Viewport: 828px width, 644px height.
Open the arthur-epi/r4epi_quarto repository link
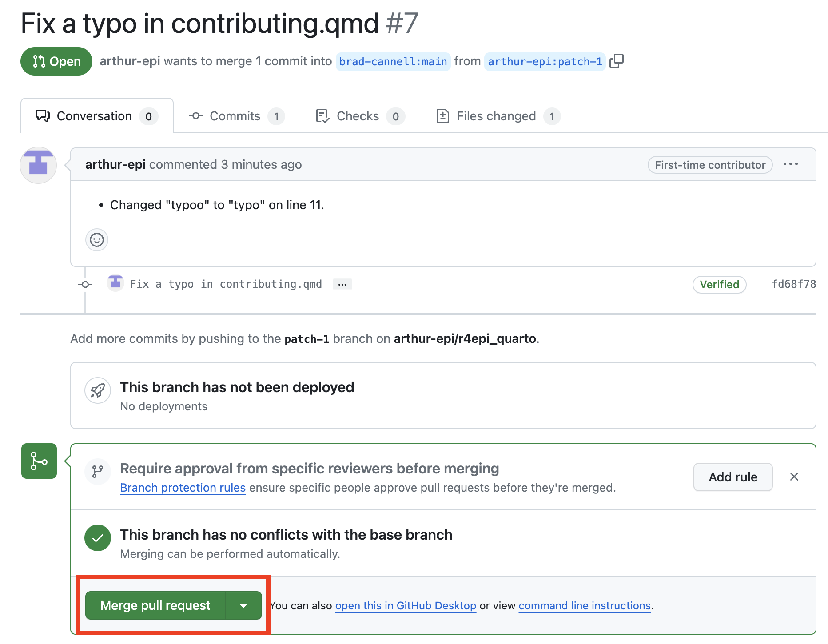(x=465, y=339)
